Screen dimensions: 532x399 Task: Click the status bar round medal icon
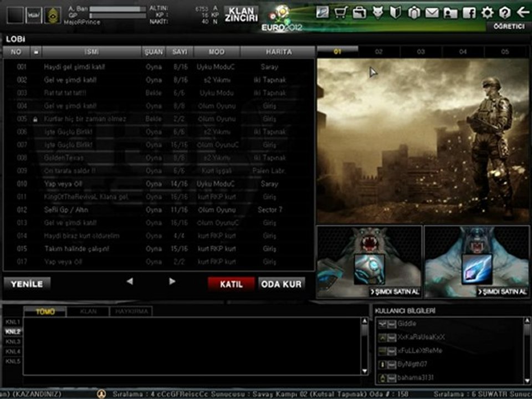point(101,394)
